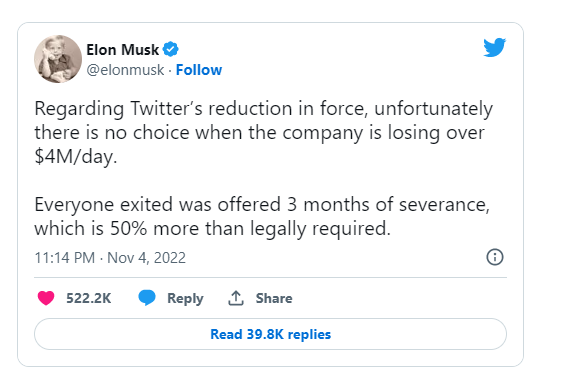This screenshot has width=580, height=387.
Task: Like the tweet with the heart icon
Action: coord(46,298)
